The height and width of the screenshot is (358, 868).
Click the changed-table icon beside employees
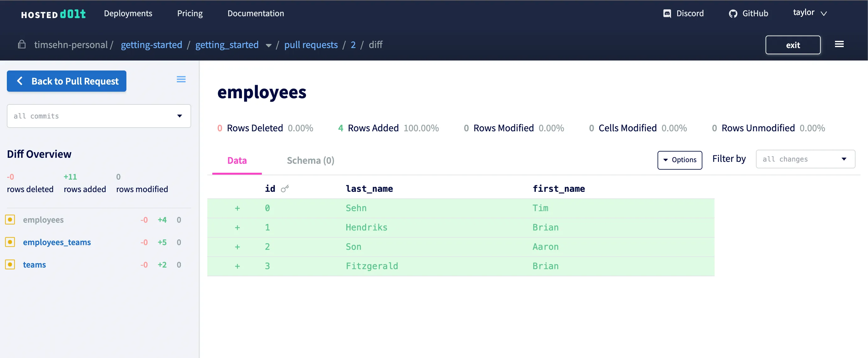point(10,219)
